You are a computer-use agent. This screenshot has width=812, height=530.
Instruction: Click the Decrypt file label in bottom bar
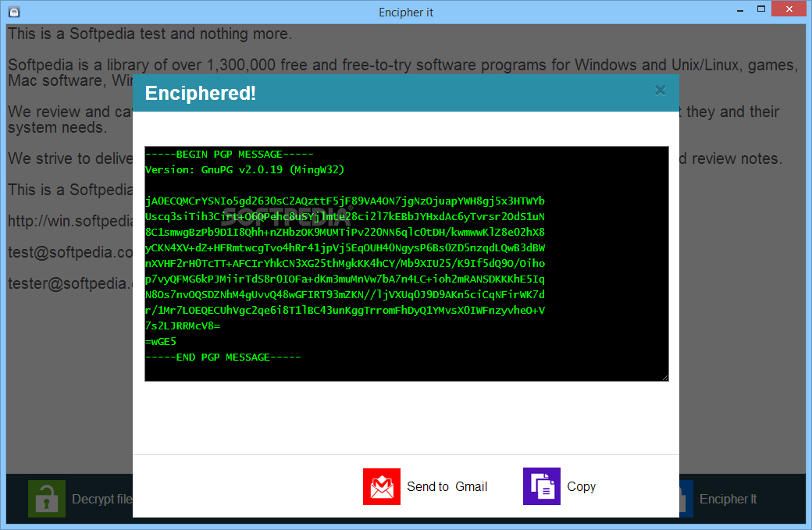tap(102, 499)
